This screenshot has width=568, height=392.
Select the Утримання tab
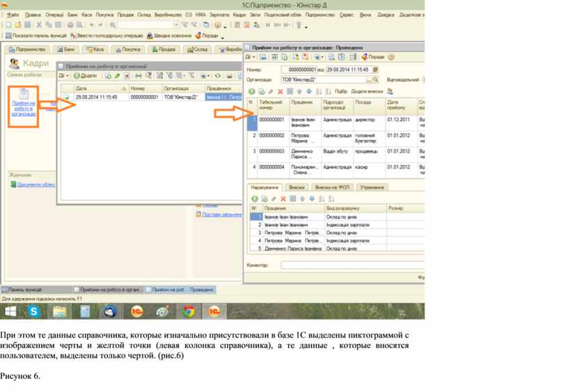372,187
